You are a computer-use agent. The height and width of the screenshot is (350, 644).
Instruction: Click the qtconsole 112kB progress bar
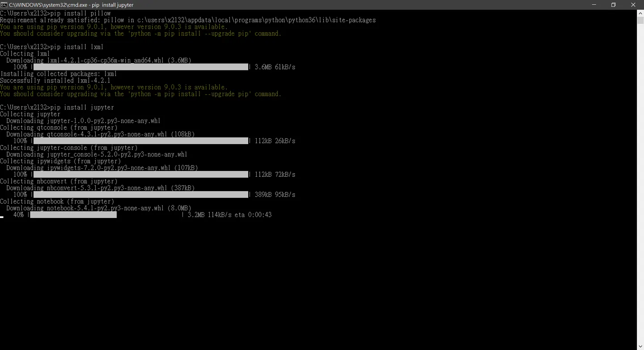[x=141, y=141]
